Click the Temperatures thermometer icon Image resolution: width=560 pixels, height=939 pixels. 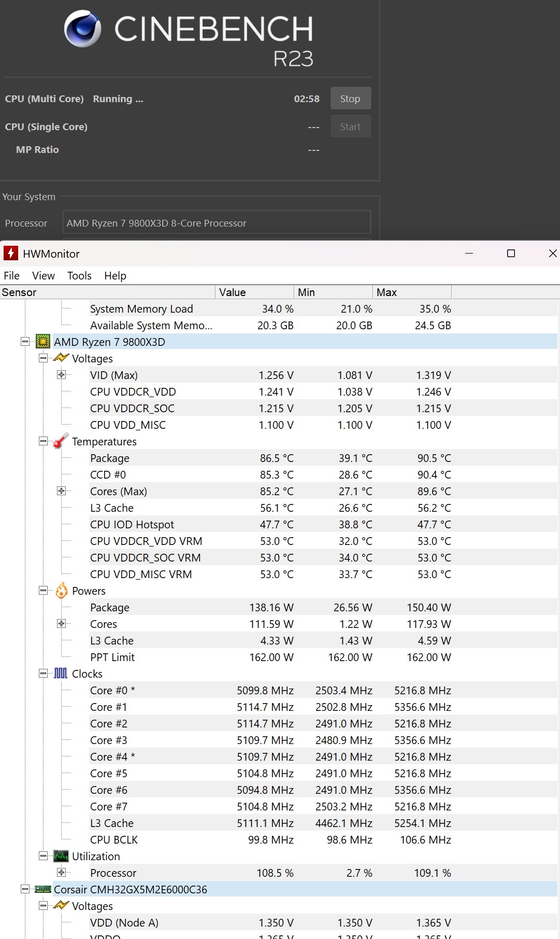tap(61, 441)
